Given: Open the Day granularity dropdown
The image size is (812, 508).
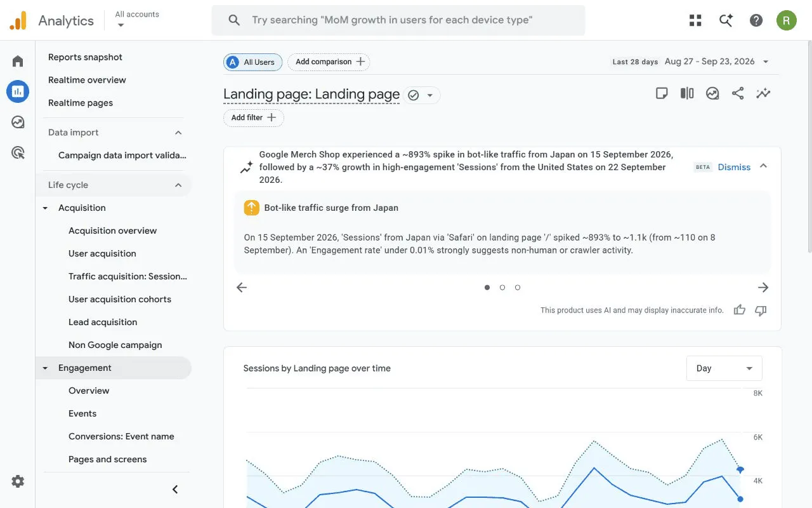Looking at the screenshot, I should point(724,368).
